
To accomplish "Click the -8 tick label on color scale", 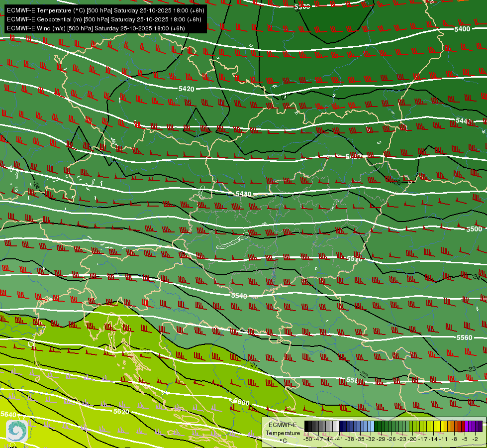I will tap(454, 439).
